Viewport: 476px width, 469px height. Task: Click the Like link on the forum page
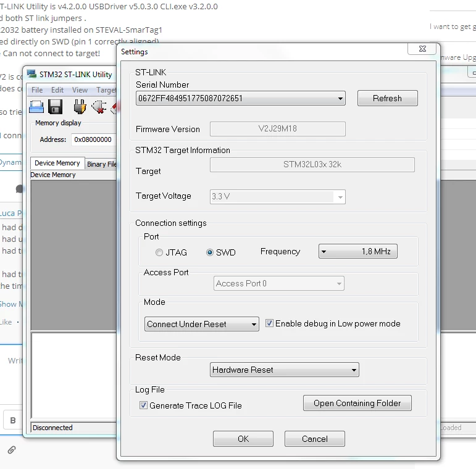[6, 322]
